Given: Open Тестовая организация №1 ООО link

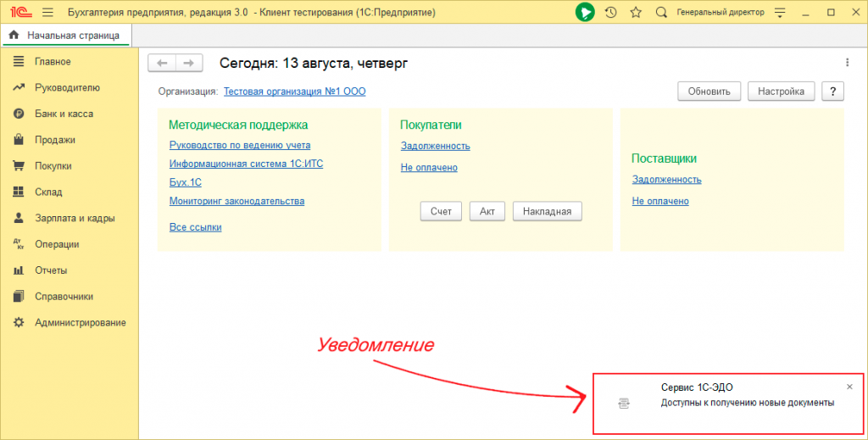Looking at the screenshot, I should [294, 92].
